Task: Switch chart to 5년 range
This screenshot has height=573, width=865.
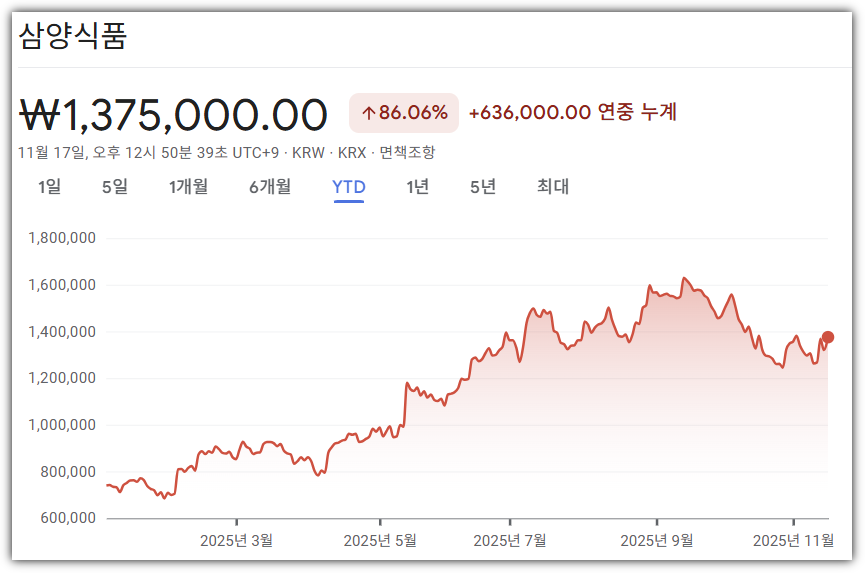Action: tap(483, 186)
